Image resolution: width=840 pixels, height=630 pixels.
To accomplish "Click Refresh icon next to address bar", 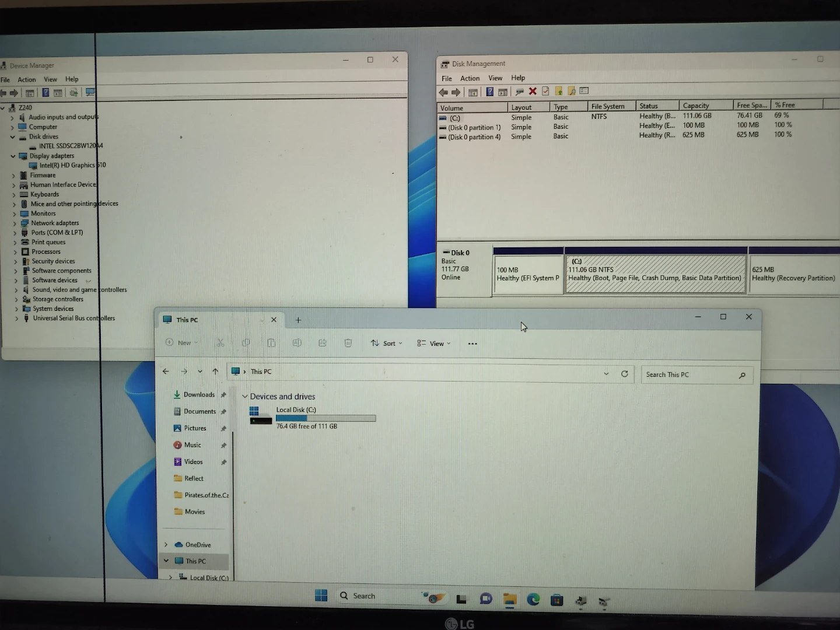I will click(x=625, y=373).
